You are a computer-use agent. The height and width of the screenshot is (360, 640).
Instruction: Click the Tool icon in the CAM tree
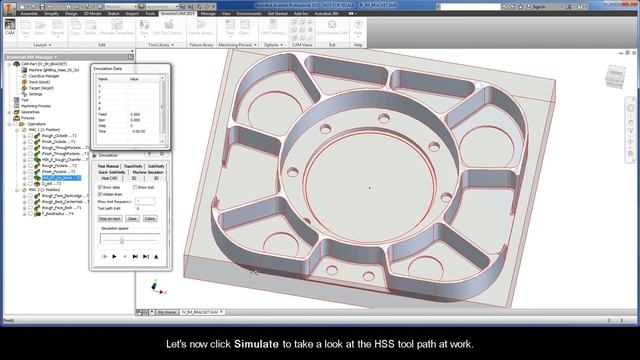click(17, 100)
